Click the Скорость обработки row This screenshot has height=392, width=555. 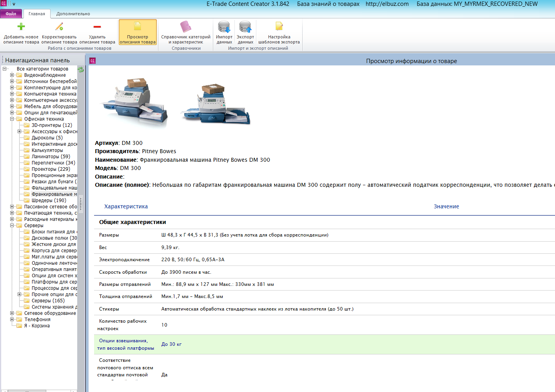325,272
